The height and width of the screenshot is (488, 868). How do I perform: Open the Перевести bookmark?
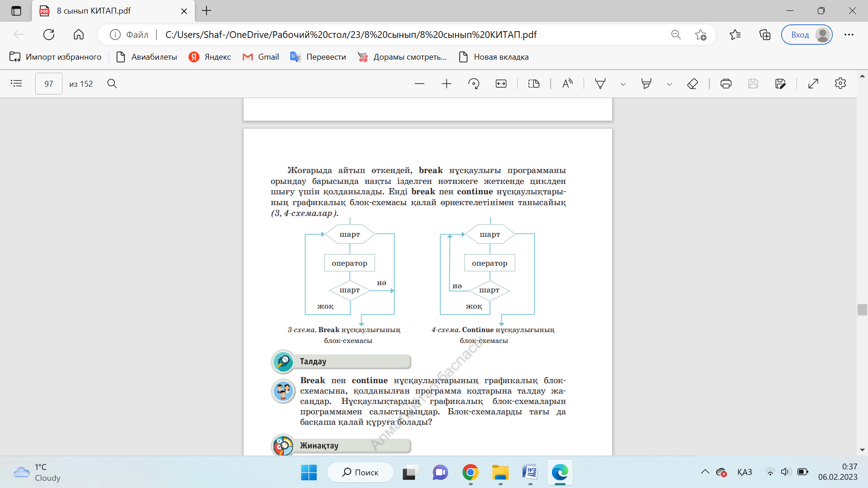point(318,57)
